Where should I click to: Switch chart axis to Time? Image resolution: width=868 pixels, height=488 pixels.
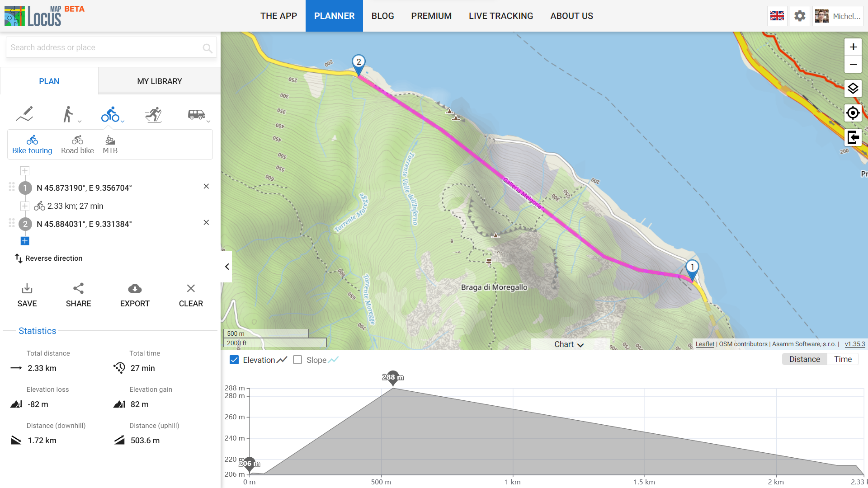coord(843,359)
